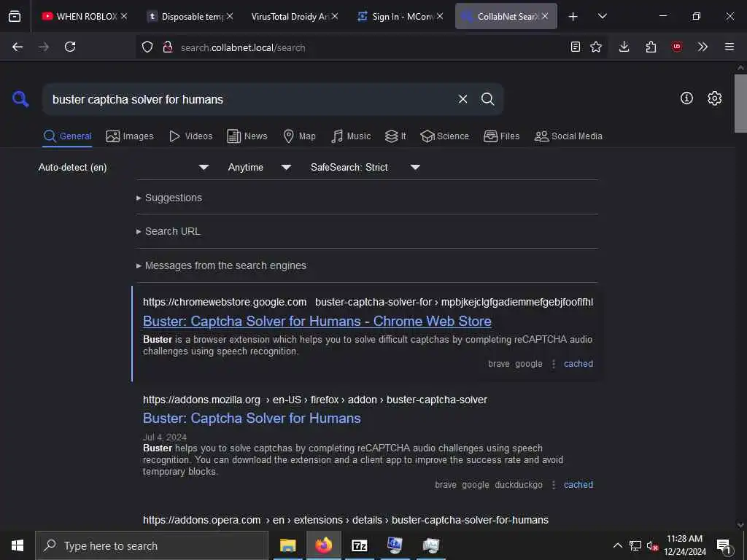Clear the search query with X

pyautogui.click(x=462, y=99)
